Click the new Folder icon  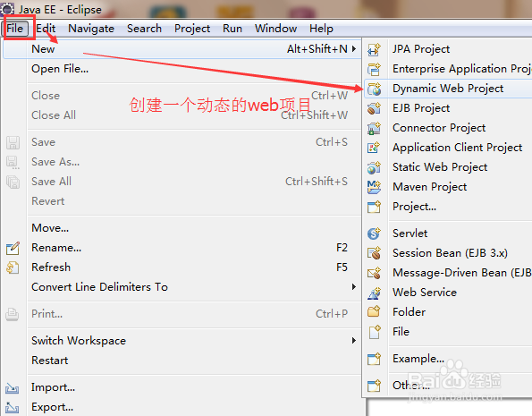(374, 311)
